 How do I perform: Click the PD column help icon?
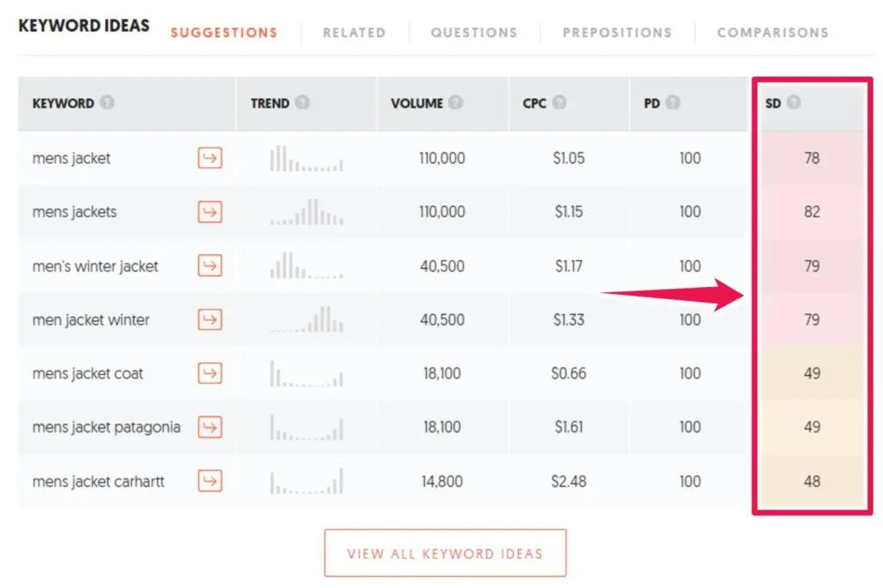pyautogui.click(x=673, y=103)
